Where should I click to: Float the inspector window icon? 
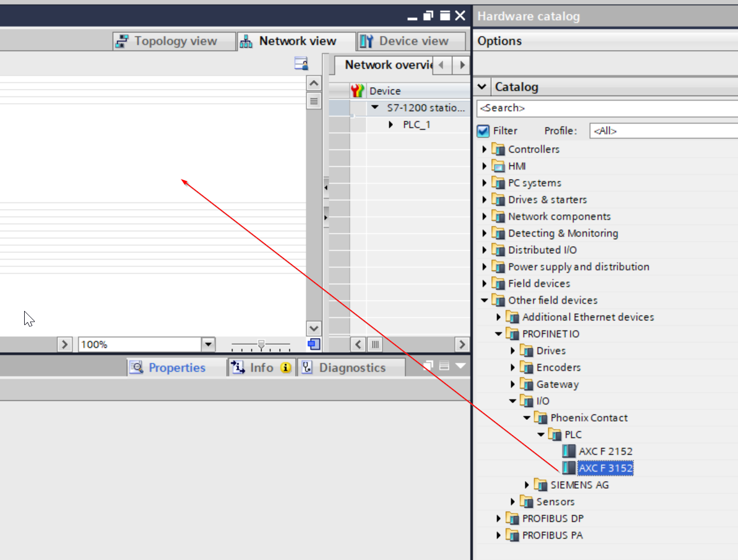pyautogui.click(x=429, y=366)
